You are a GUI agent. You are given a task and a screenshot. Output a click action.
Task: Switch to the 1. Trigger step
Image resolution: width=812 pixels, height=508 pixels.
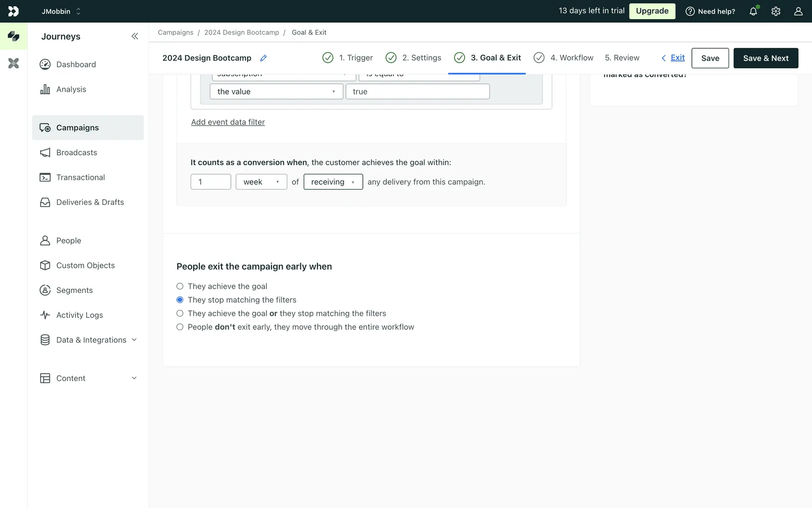[x=355, y=58]
